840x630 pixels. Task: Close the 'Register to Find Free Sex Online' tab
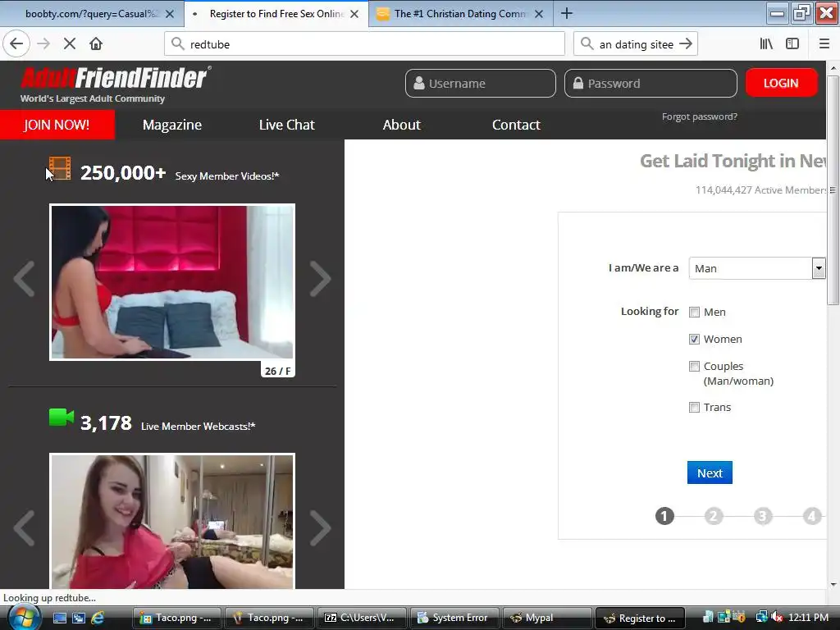point(354,14)
